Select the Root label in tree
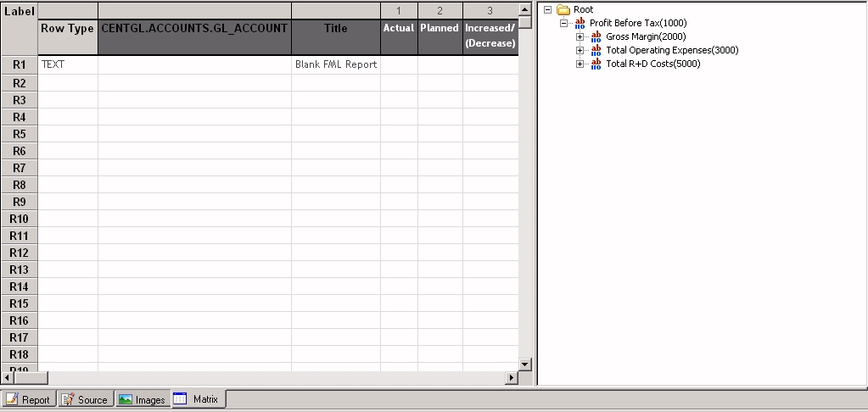Screen dimensions: 868x412 [x=583, y=9]
